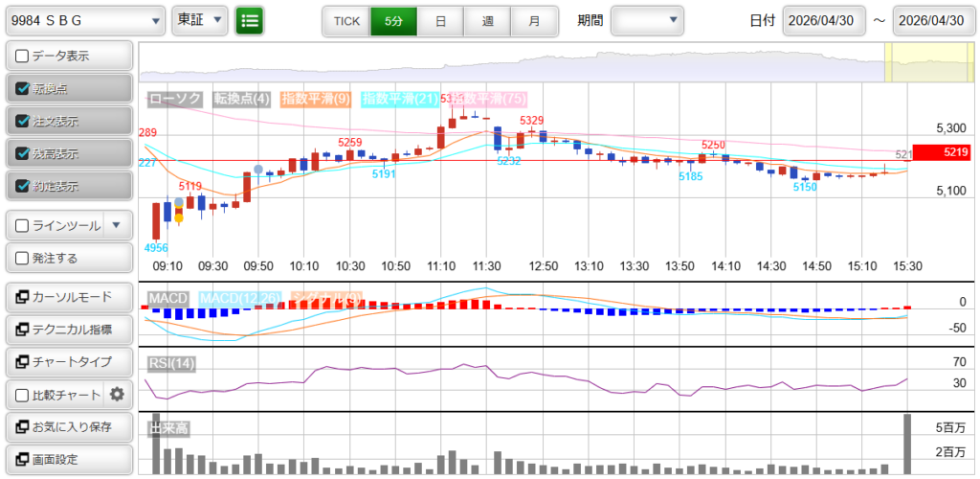Enable the 発注する order button
Viewport: 980px width, 479px height.
68,258
